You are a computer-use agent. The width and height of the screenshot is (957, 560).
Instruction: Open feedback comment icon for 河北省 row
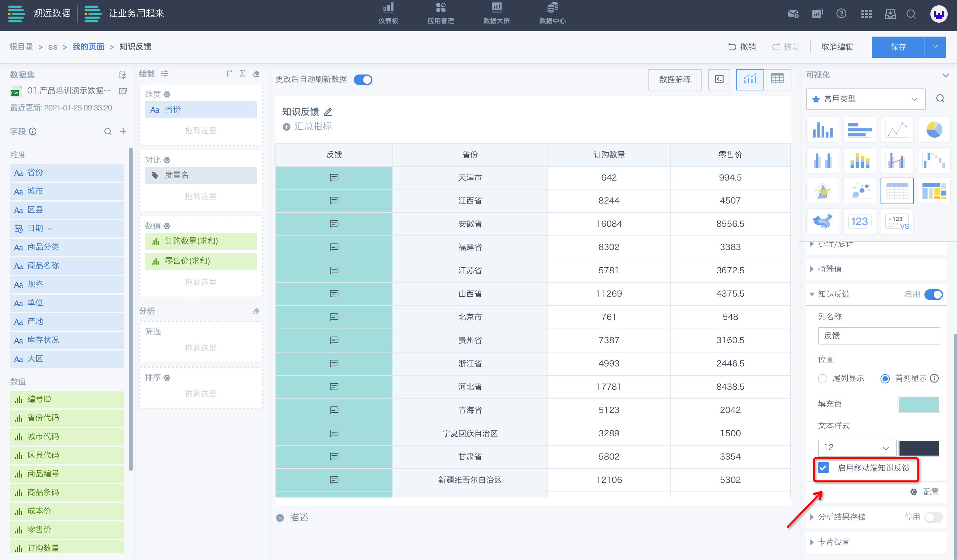(334, 386)
